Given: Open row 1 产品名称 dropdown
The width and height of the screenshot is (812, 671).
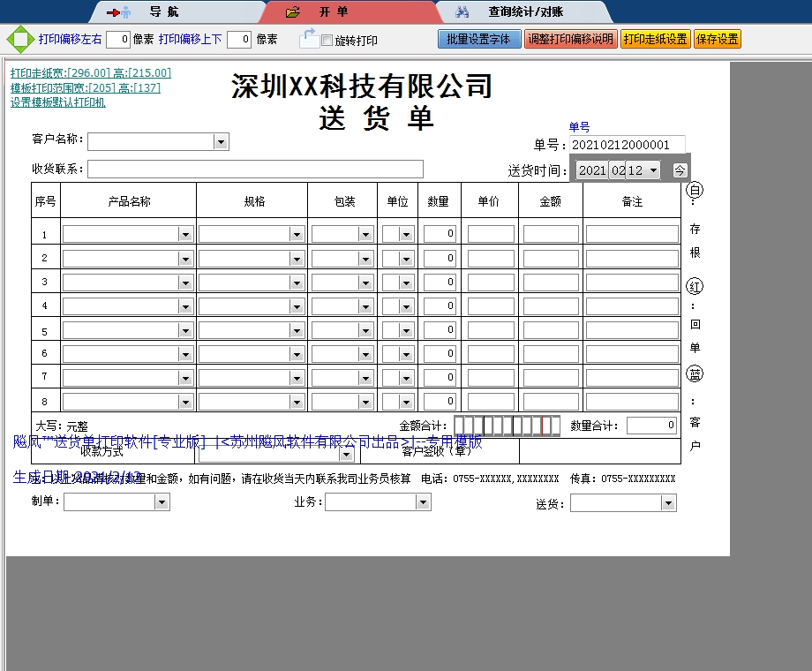Looking at the screenshot, I should (x=185, y=234).
